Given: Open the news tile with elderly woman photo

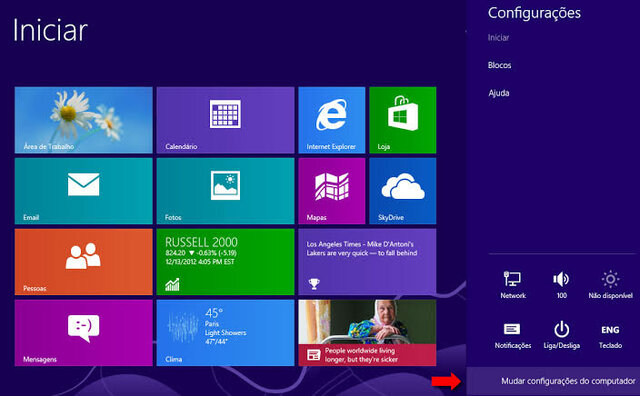Looking at the screenshot, I should (367, 333).
